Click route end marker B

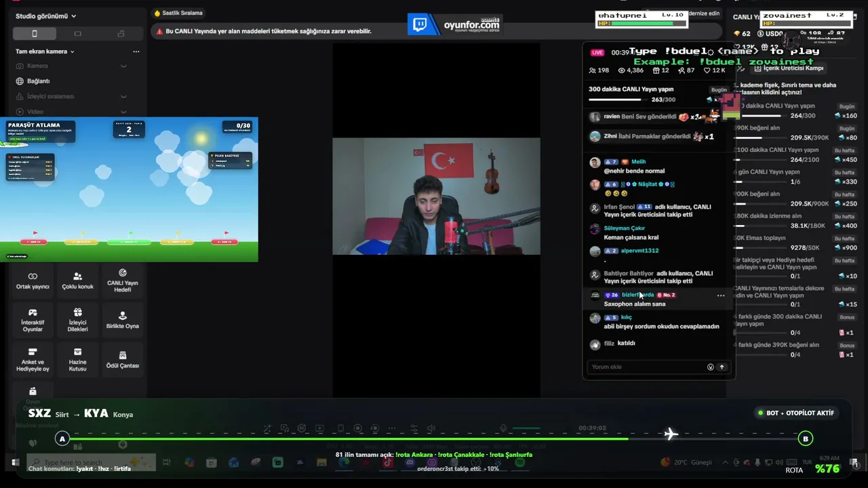[806, 439]
